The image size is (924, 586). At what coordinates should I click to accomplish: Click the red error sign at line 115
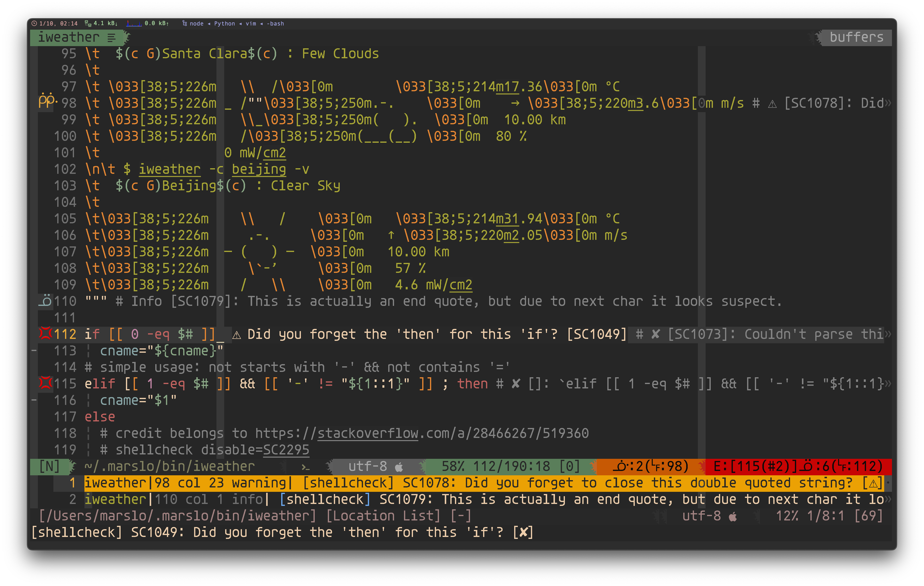point(45,383)
